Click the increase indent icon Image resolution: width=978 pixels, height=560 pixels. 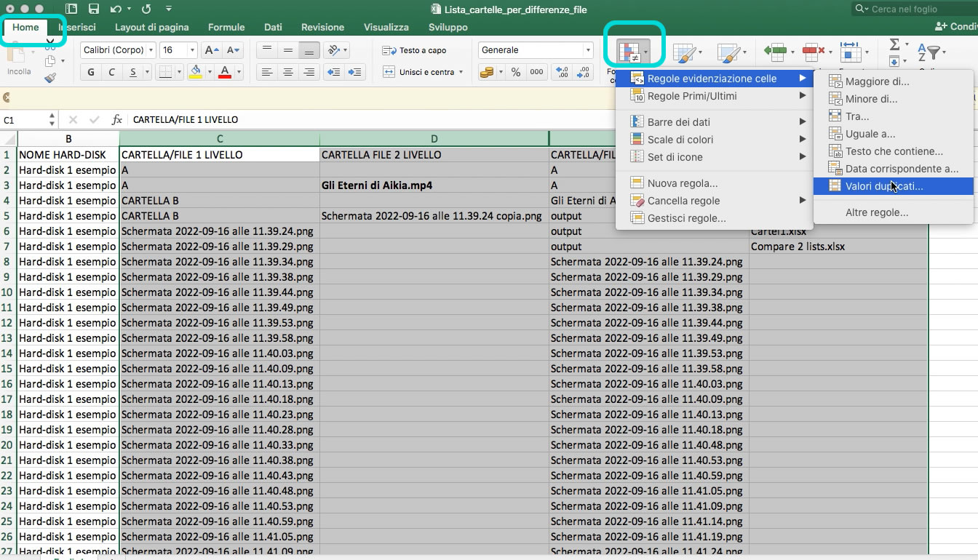(354, 72)
